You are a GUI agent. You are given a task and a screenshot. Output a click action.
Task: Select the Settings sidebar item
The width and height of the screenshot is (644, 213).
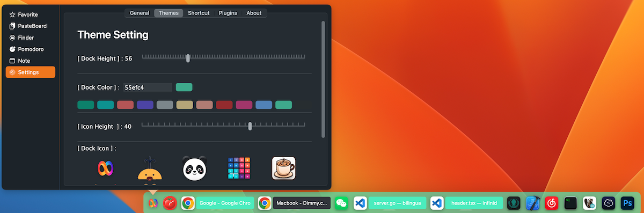click(x=30, y=72)
